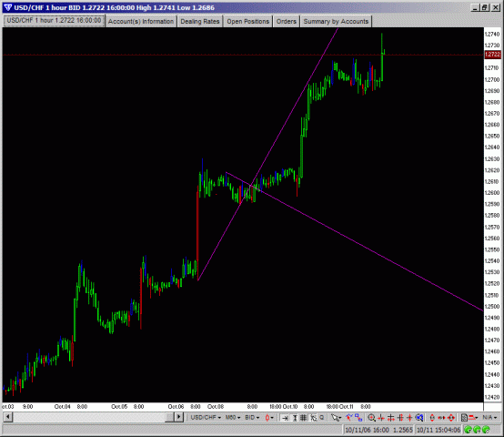Viewport: 504px width, 437px height.
Task: Toggle the vertical scale fit button
Action: [x=295, y=418]
